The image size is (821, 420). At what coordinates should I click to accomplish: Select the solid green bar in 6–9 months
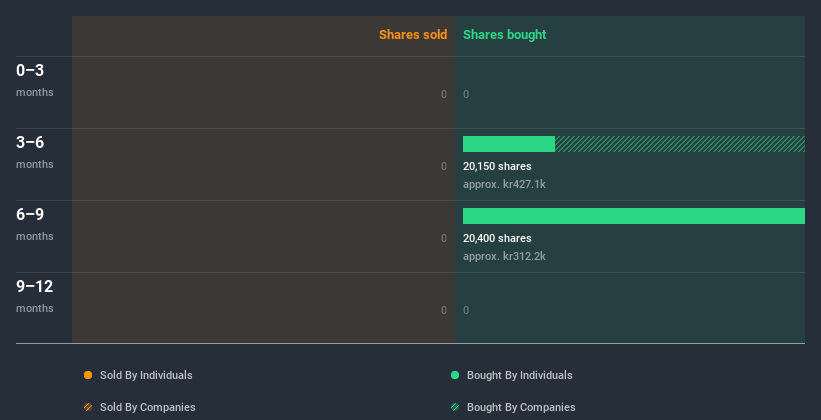634,216
